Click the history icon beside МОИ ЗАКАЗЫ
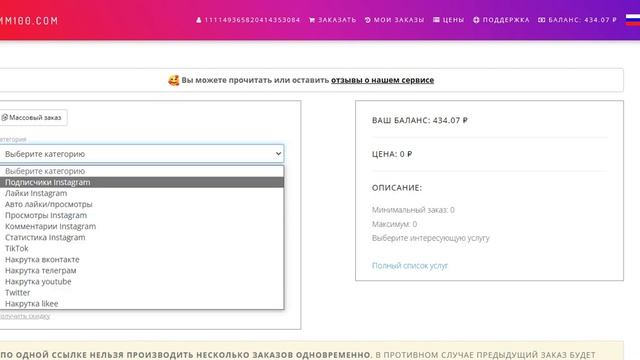Viewport: 640px width, 360px height. 368,20
